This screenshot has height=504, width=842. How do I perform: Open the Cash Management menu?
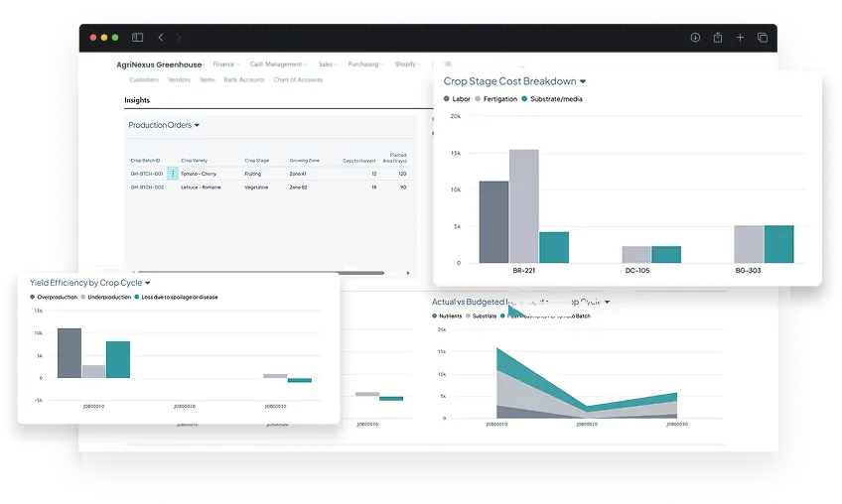[278, 64]
